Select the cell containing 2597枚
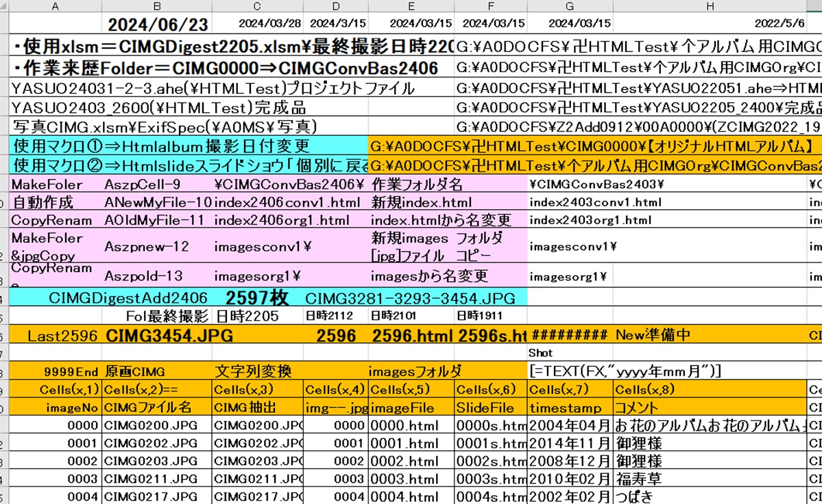The image size is (822, 504). pos(257,298)
